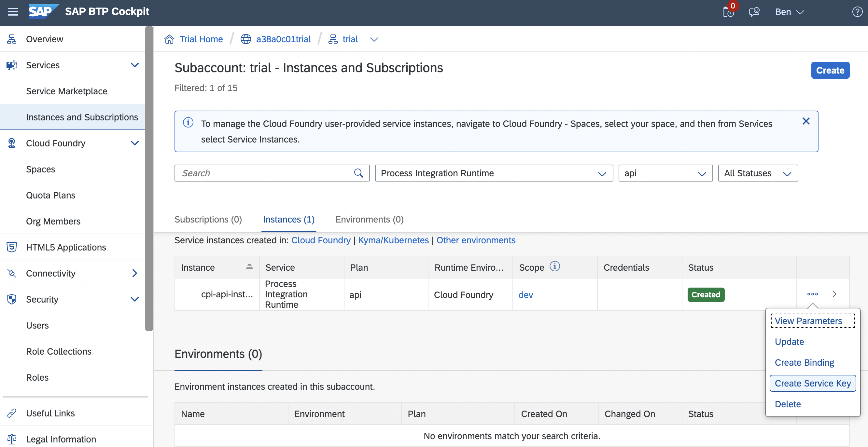Viewport: 868px width, 447px height.
Task: Click the sidebar vertical scrollbar
Action: (x=149, y=178)
